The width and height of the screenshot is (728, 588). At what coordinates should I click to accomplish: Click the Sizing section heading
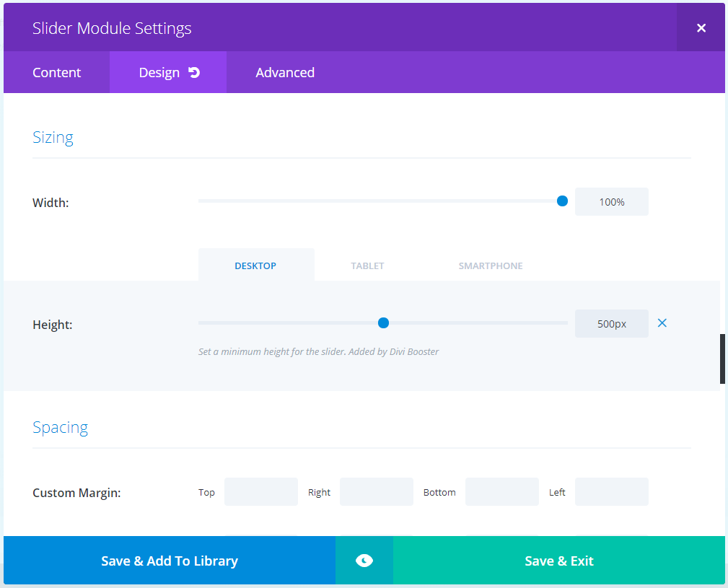point(53,137)
